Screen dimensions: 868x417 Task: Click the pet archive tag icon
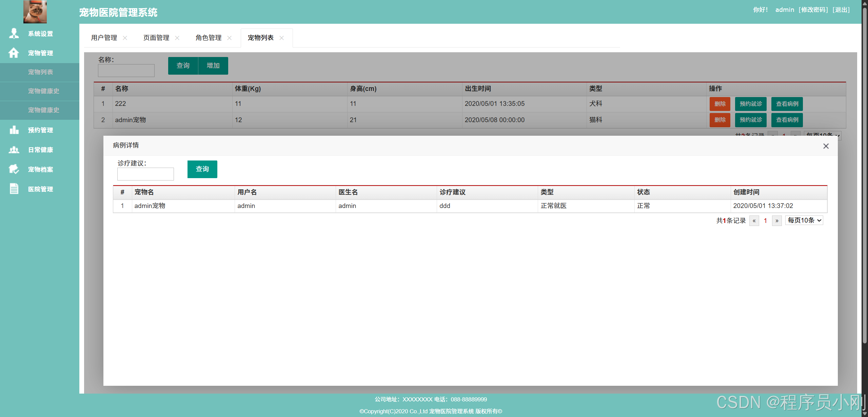pos(14,169)
